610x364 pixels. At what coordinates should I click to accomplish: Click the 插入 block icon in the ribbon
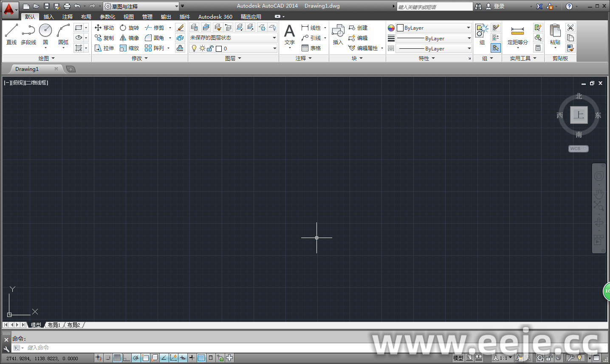[x=338, y=34]
